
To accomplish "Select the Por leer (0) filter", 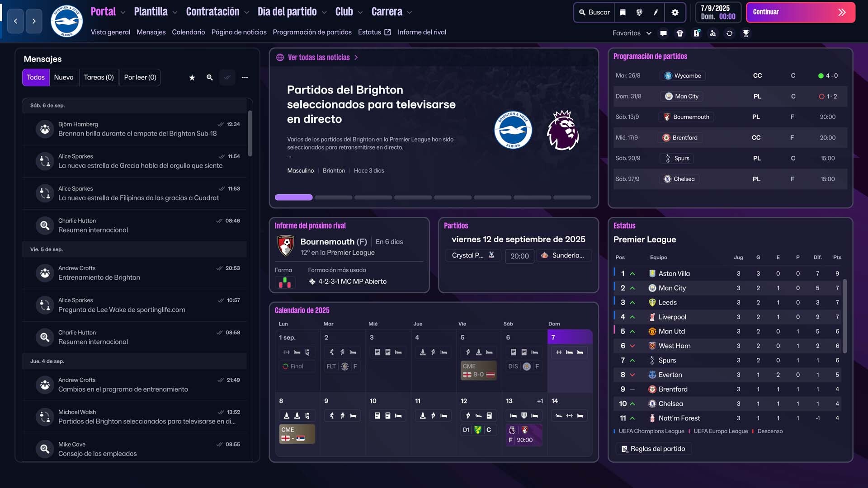I will point(140,77).
